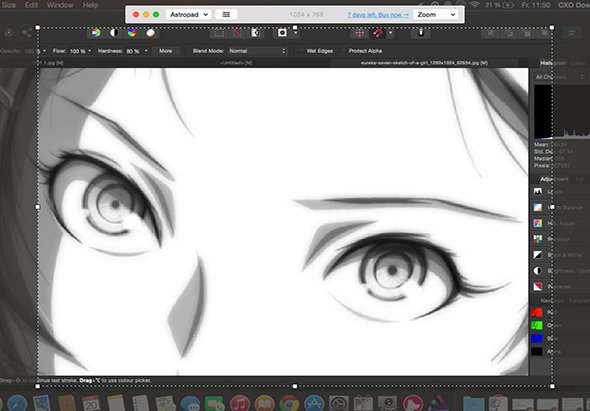Viewport: 590px width, 411px height.
Task: Open the Edit menu in the menu bar
Action: tap(31, 5)
